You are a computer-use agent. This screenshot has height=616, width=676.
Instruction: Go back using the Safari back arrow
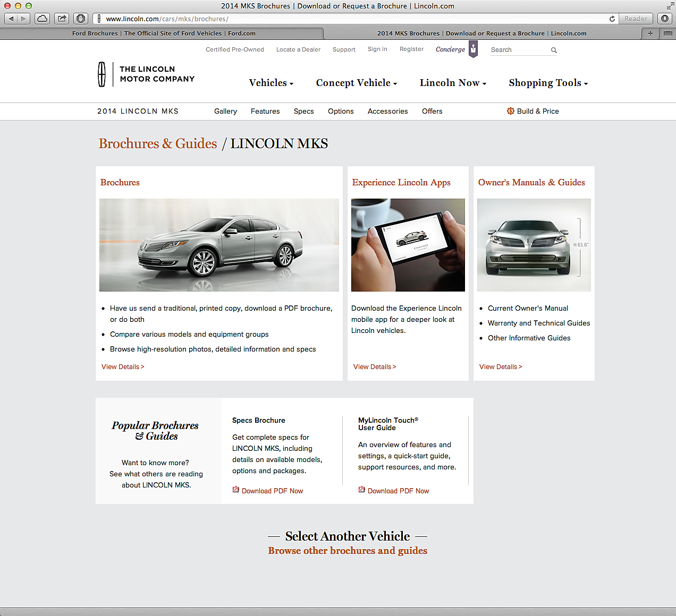pos(11,19)
